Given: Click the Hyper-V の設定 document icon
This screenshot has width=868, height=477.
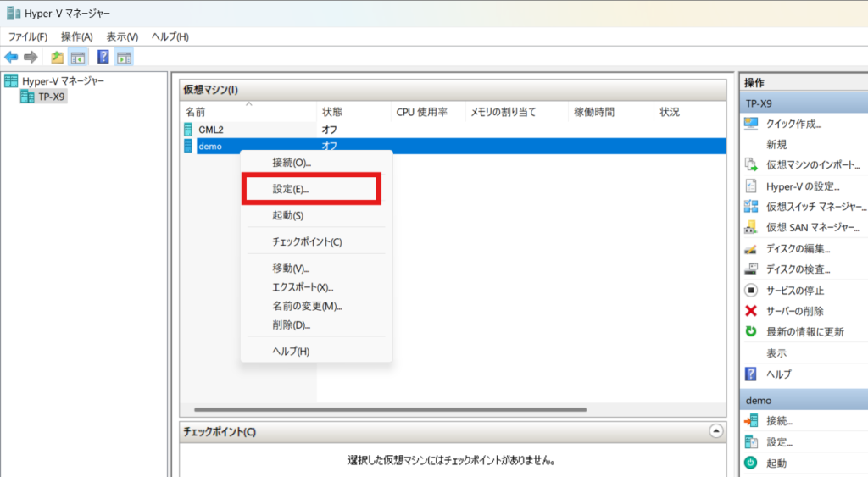Looking at the screenshot, I should coord(751,186).
